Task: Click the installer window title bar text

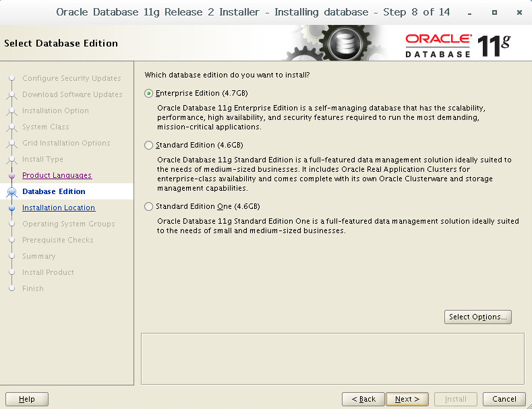Action: click(x=253, y=12)
